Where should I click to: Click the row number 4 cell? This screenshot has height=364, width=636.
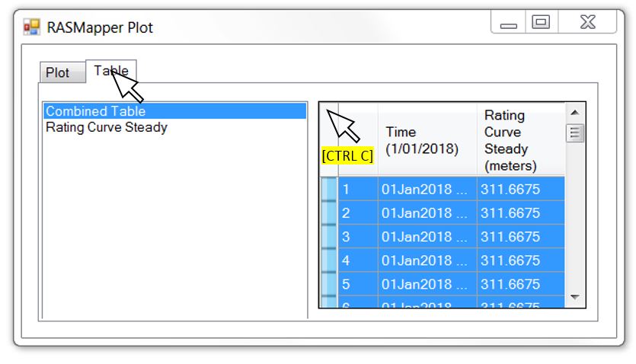pos(358,260)
